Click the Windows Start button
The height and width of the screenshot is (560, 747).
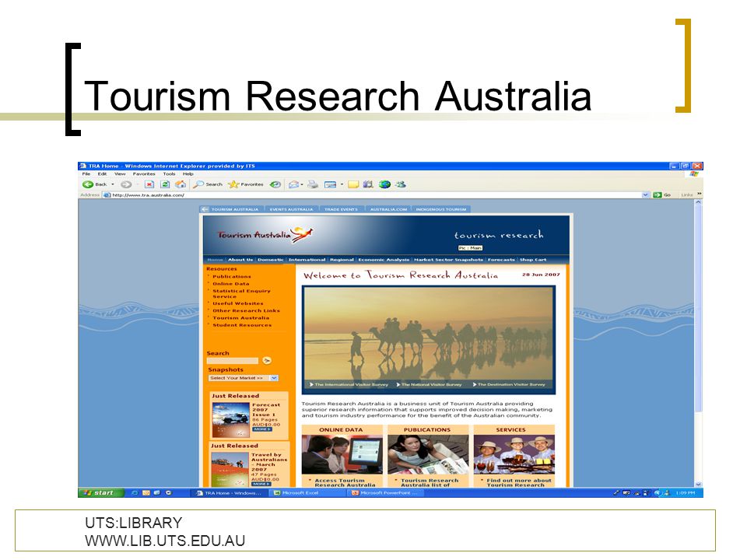(x=101, y=493)
